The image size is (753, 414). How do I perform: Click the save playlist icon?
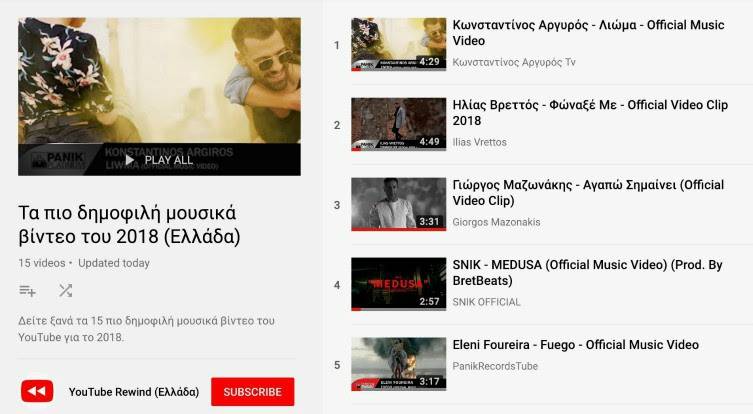coord(27,291)
